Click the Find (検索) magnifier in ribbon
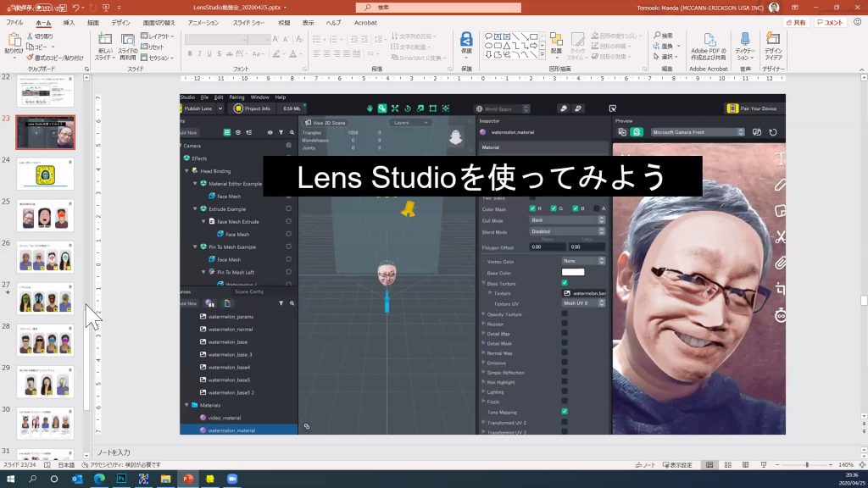868x488 pixels. click(x=657, y=36)
